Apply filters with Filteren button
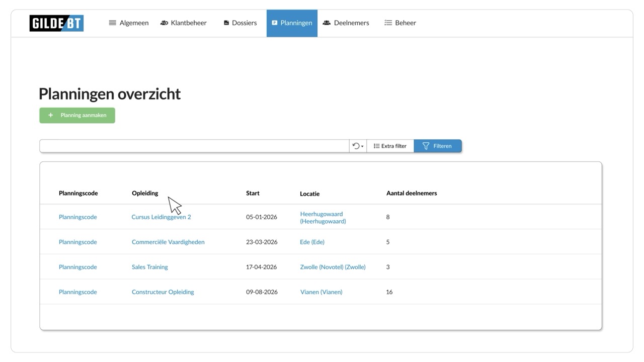Screen dimensions: 644x362 [437, 146]
